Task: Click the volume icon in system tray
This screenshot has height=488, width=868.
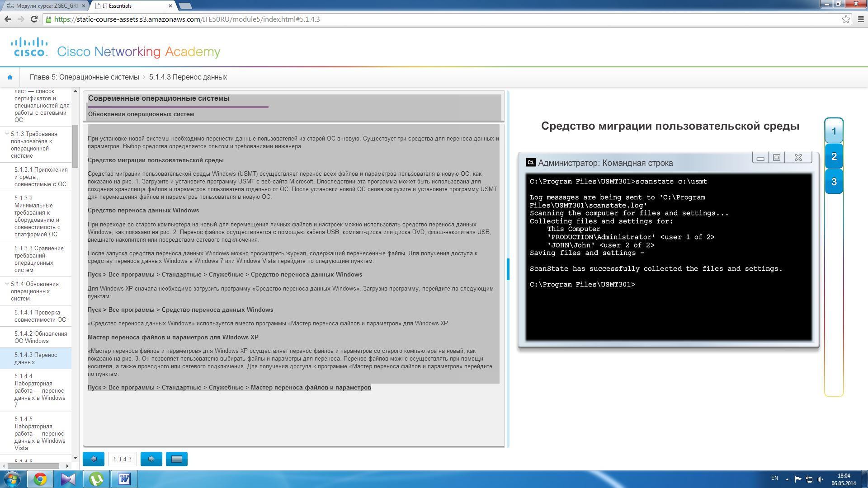Action: point(820,479)
